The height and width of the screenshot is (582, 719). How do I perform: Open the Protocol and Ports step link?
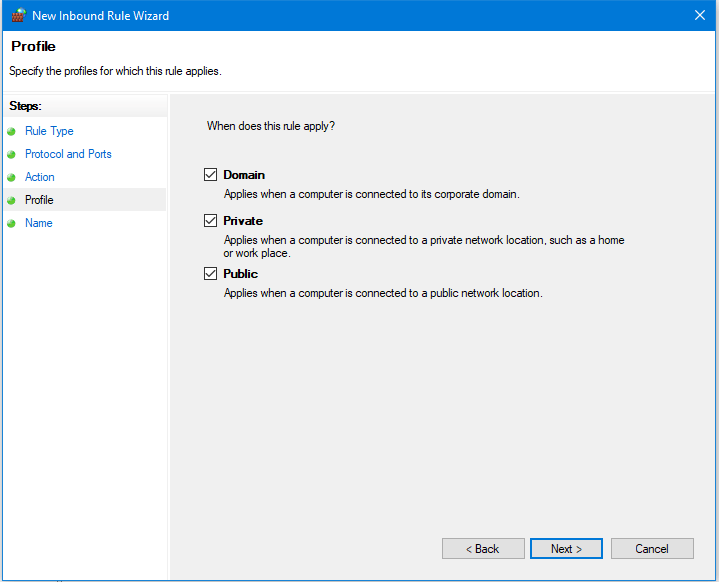(x=68, y=154)
